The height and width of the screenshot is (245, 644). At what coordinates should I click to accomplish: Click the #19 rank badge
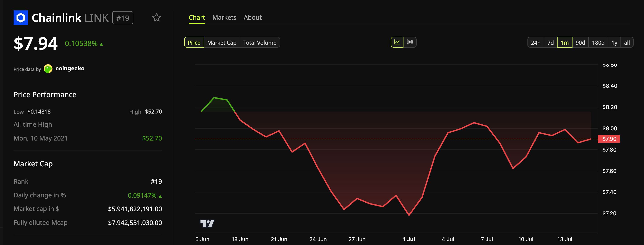pos(122,18)
